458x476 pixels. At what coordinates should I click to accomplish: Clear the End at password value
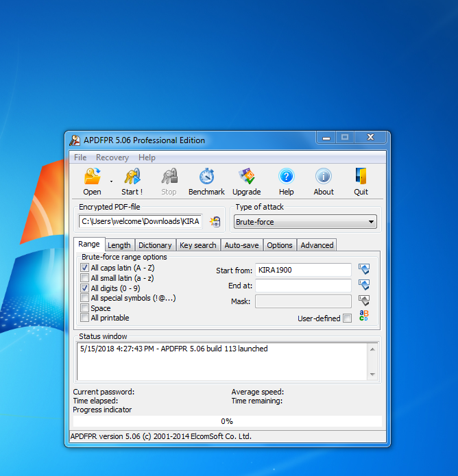tap(364, 285)
